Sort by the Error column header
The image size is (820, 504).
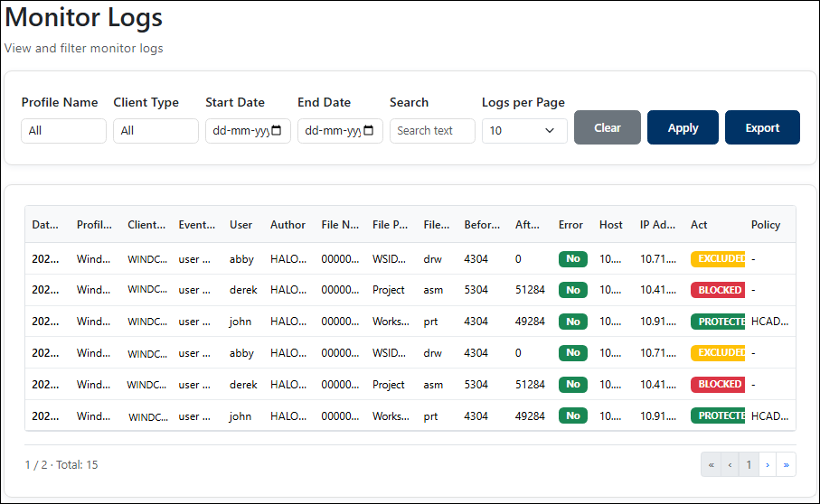[570, 225]
